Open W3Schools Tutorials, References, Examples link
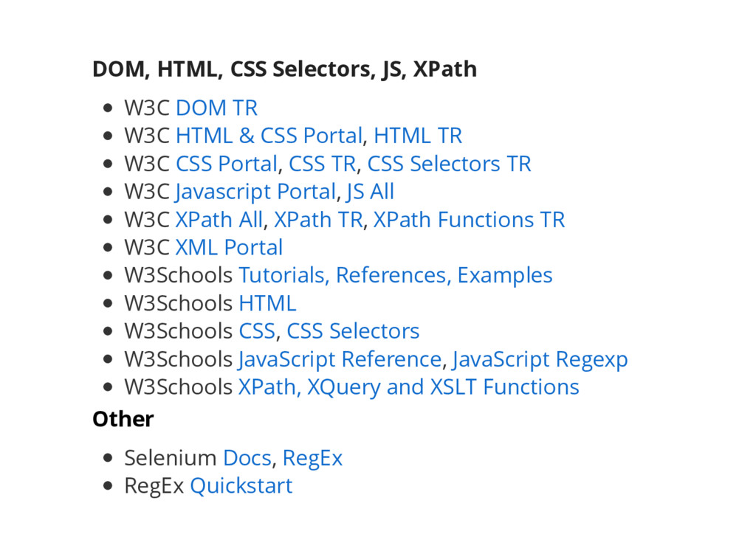This screenshot has height=551, width=756. click(x=396, y=276)
